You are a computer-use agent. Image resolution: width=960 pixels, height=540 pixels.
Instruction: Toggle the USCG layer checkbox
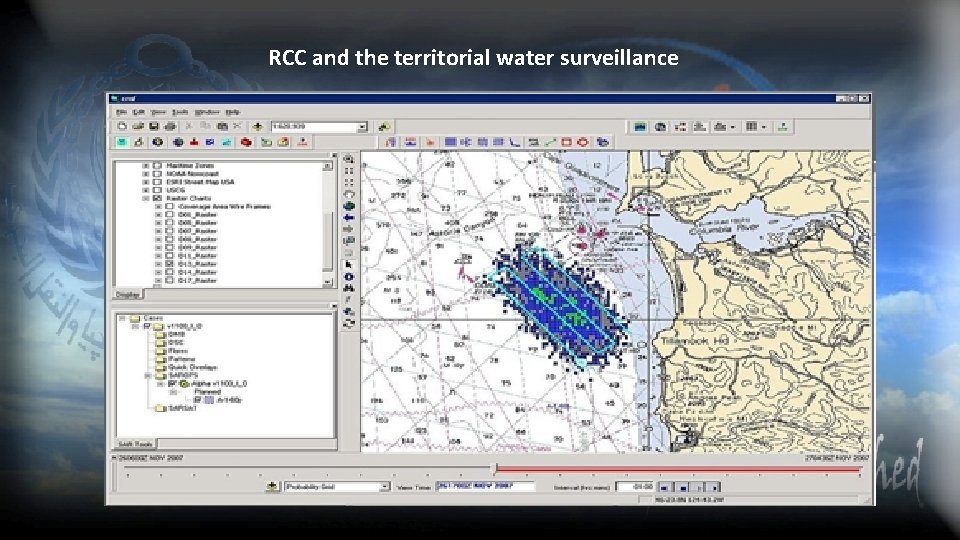click(x=157, y=190)
